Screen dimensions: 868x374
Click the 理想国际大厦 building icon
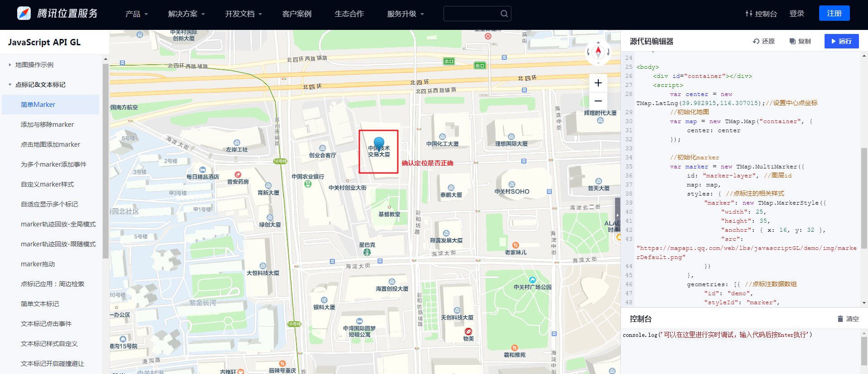pyautogui.click(x=511, y=137)
